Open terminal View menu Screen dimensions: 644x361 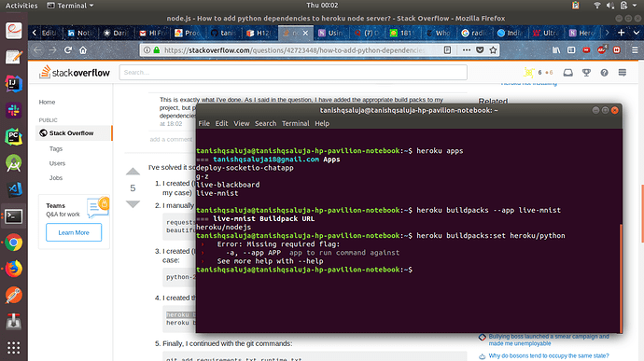pos(242,123)
